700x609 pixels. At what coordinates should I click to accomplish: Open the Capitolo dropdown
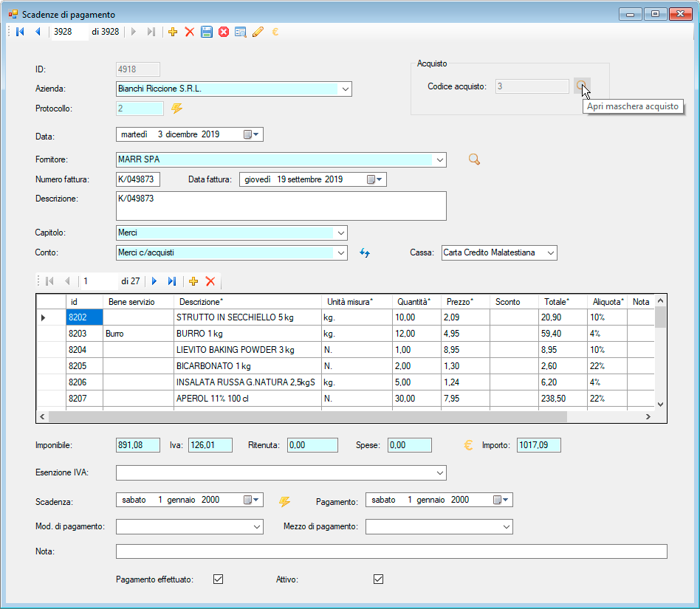340,233
